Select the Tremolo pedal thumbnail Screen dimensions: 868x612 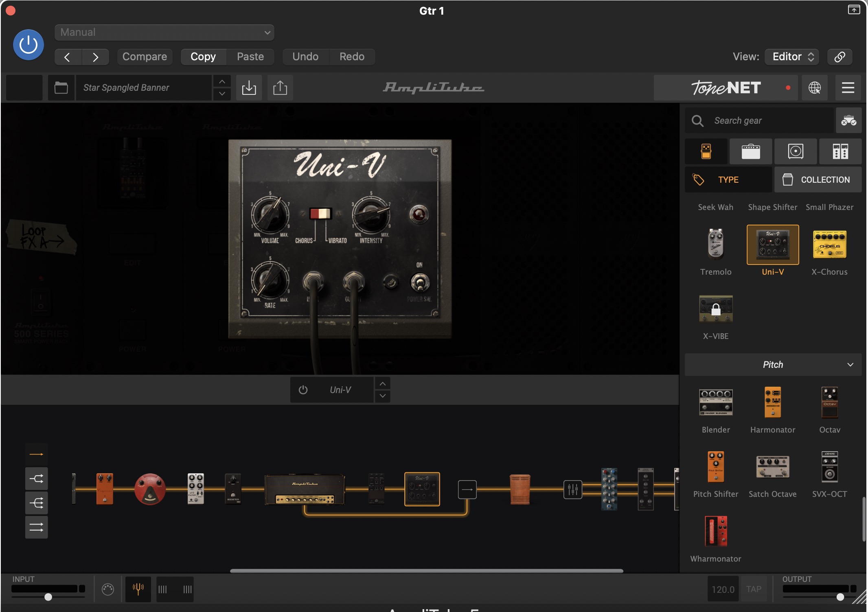[716, 244]
